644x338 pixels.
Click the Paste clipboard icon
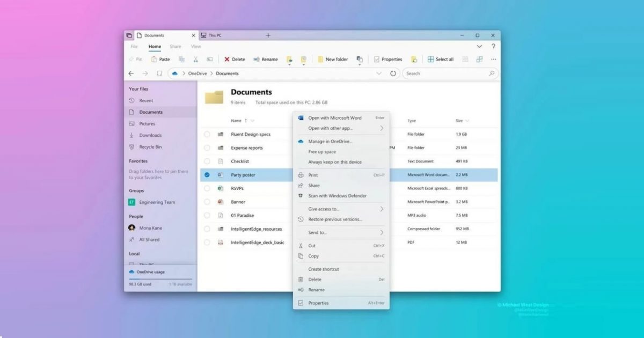pos(154,60)
